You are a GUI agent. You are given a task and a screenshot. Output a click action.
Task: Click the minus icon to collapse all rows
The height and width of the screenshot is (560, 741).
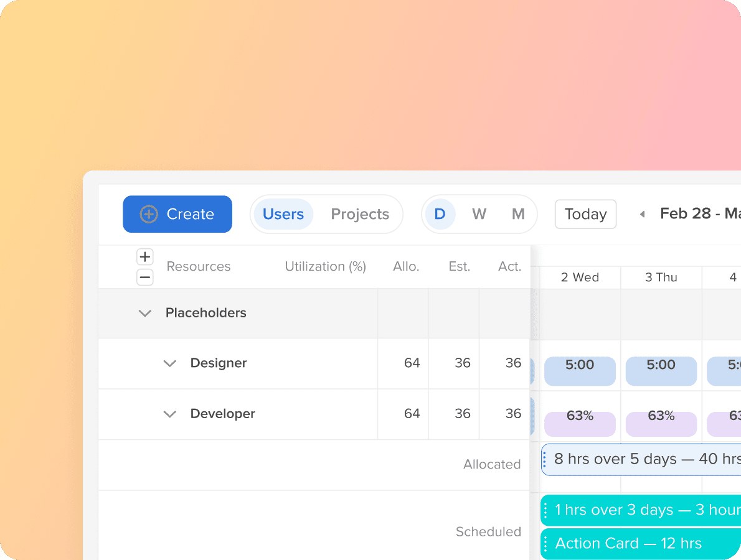tap(145, 278)
